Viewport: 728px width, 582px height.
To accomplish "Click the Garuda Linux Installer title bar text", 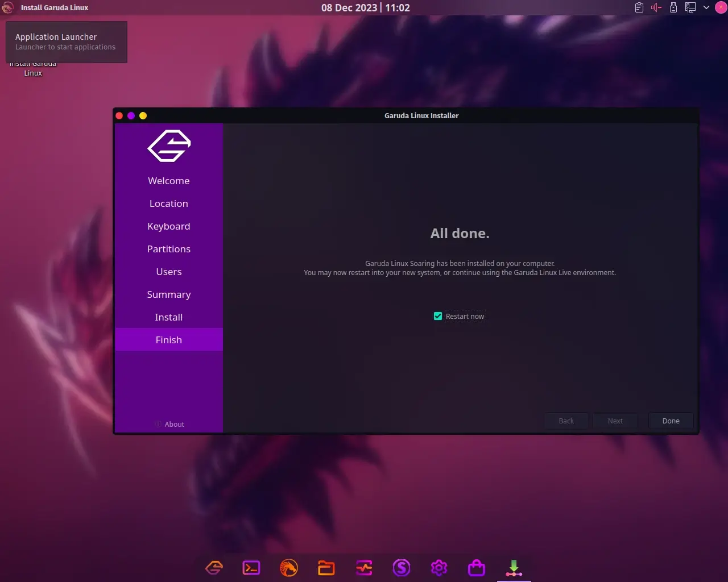I will (x=421, y=115).
